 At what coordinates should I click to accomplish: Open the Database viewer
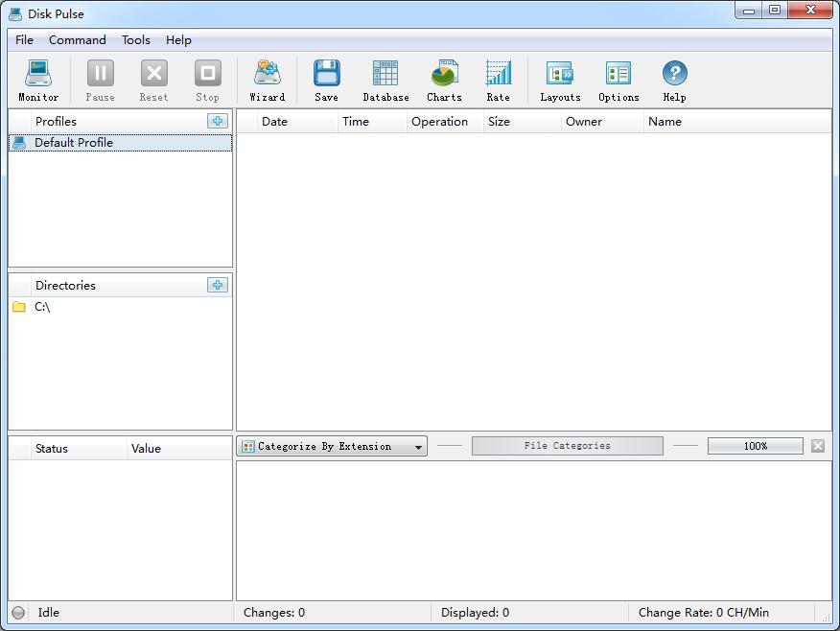[x=385, y=80]
